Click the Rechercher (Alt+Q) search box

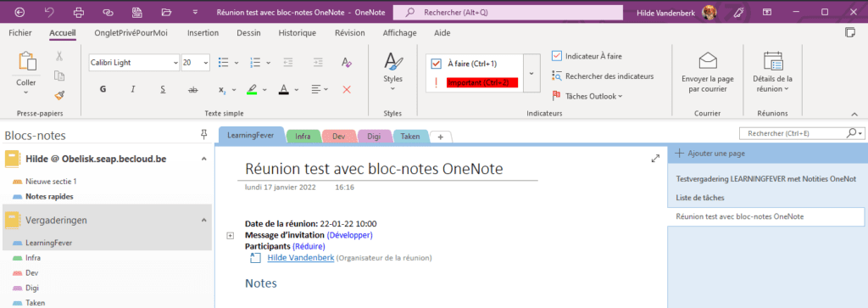[508, 12]
